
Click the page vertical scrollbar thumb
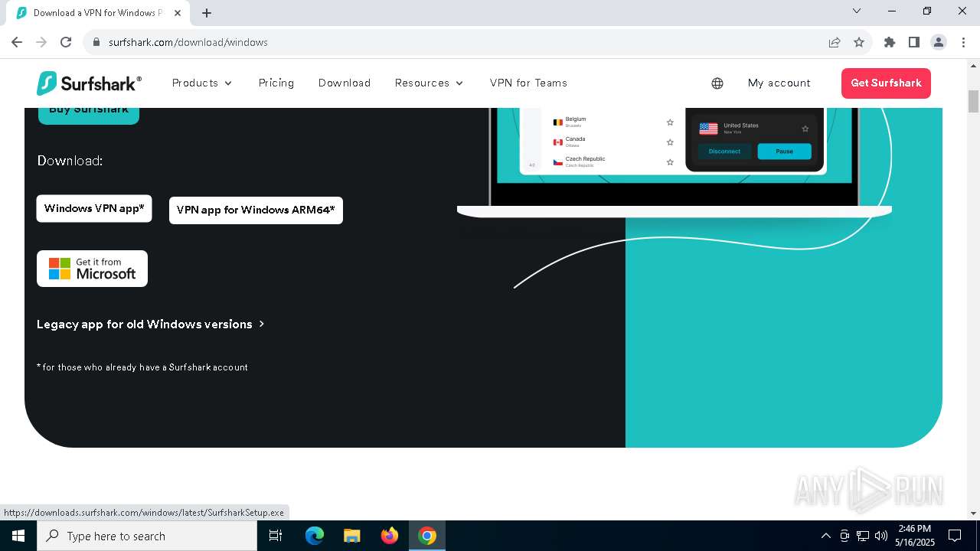973,101
